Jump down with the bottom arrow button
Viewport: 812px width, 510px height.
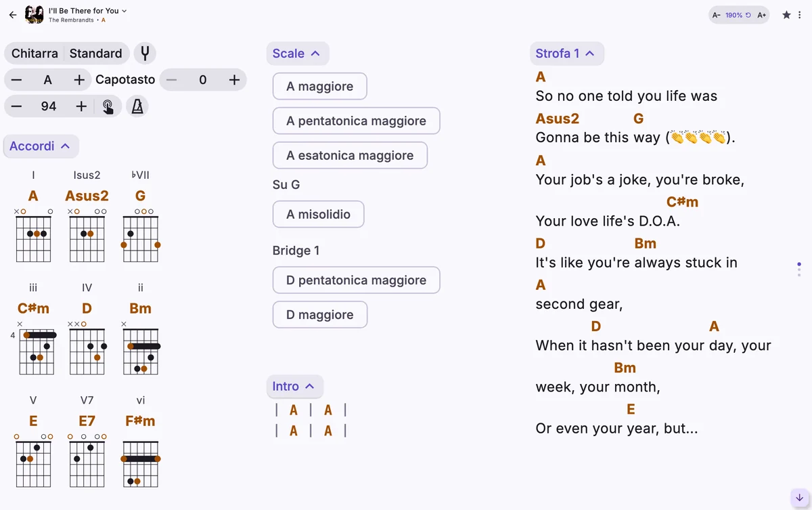click(799, 497)
